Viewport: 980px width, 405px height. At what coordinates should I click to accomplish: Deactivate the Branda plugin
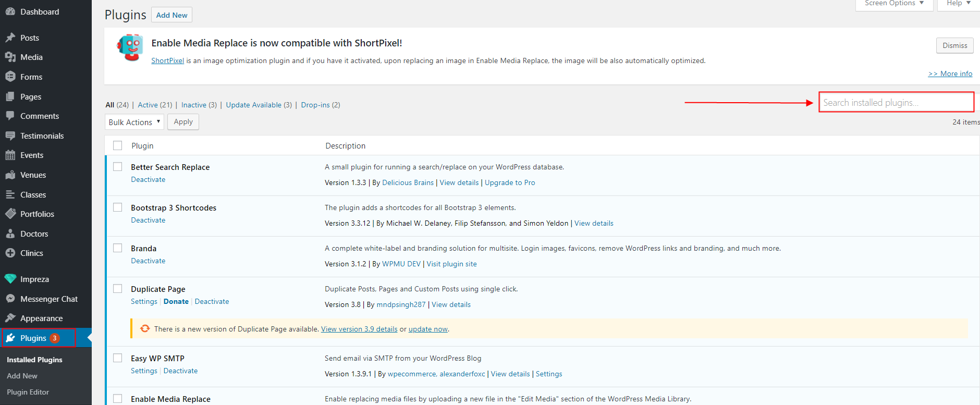(x=148, y=261)
